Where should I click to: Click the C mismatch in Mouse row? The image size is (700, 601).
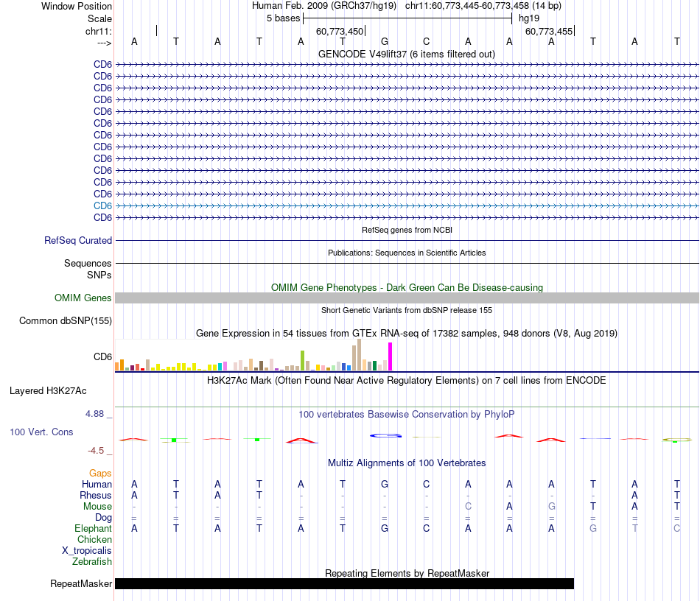point(468,507)
